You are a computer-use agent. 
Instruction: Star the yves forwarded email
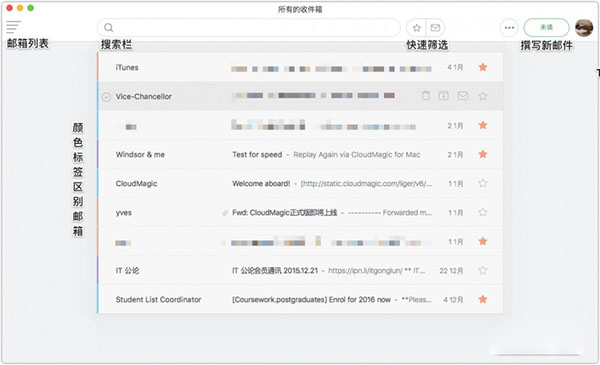[483, 212]
